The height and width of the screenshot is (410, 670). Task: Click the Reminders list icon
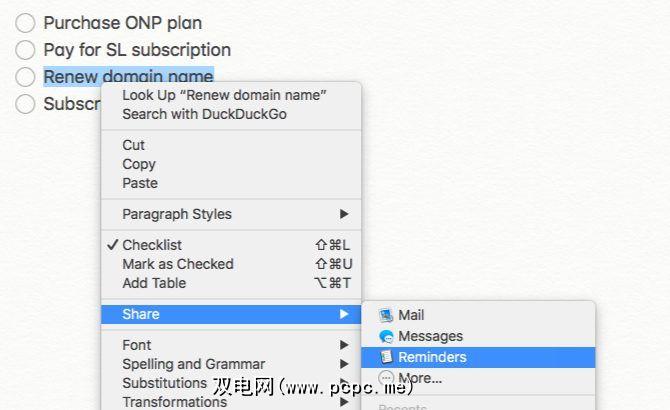(x=386, y=357)
